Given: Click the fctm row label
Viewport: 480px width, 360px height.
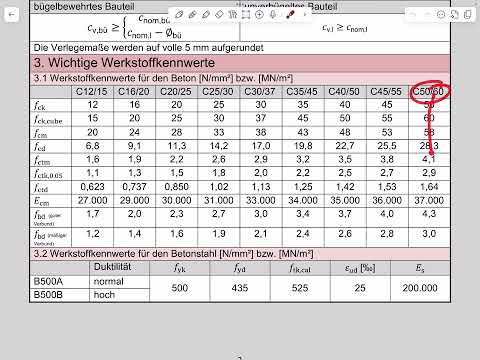Looking at the screenshot, I should [x=42, y=160].
